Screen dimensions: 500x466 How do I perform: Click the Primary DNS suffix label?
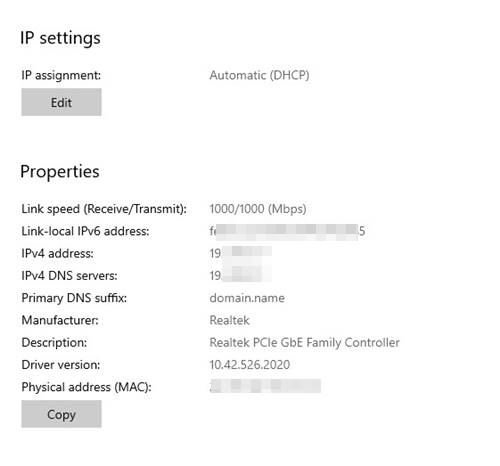74,298
